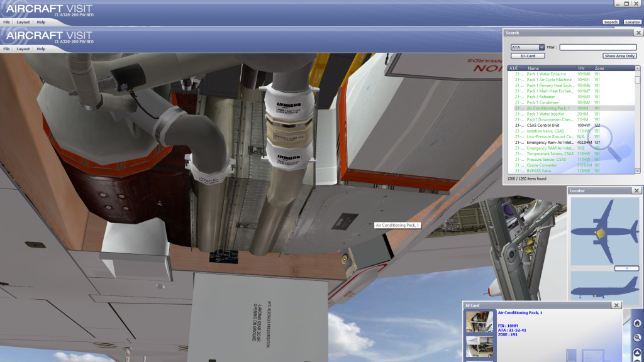Select the Isolation Valve, CSAS row
Screen dimensions: 644x362
(x=571, y=131)
